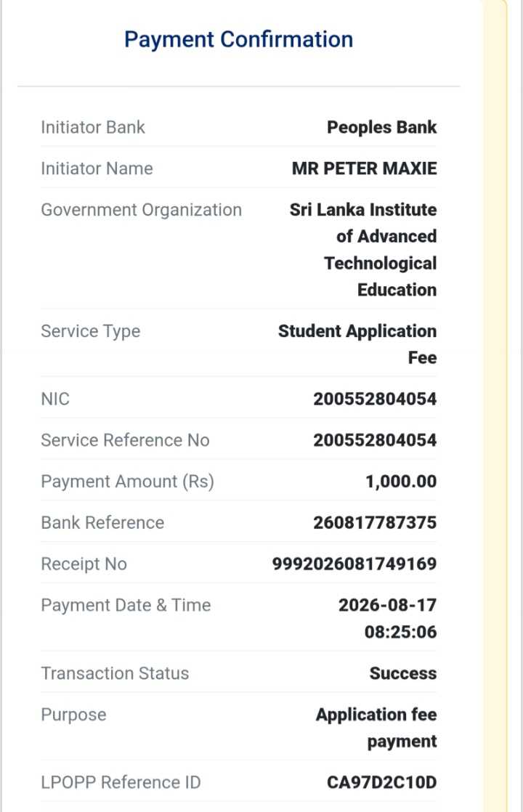Select the payment amount 1,000.00

[401, 482]
